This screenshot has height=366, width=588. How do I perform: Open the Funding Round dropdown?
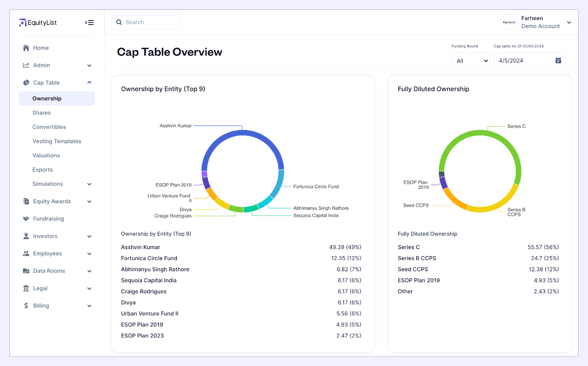point(471,60)
